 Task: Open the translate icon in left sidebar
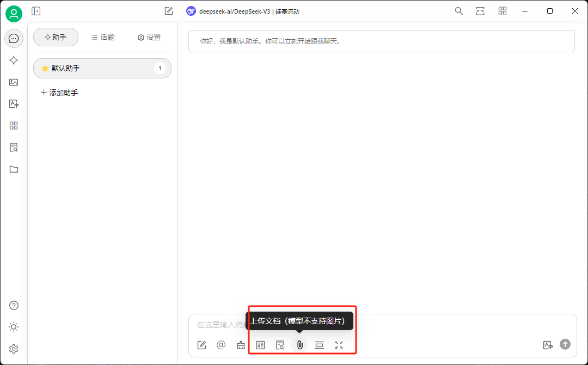point(14,104)
